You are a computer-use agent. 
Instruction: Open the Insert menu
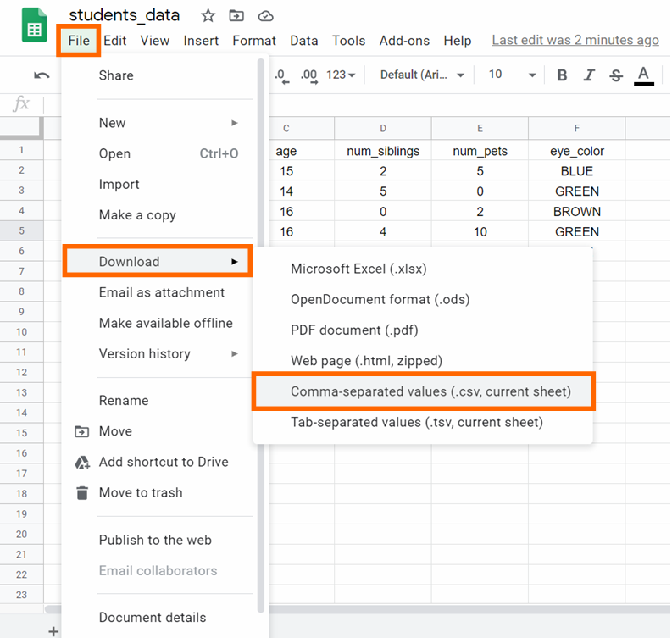pyautogui.click(x=201, y=41)
